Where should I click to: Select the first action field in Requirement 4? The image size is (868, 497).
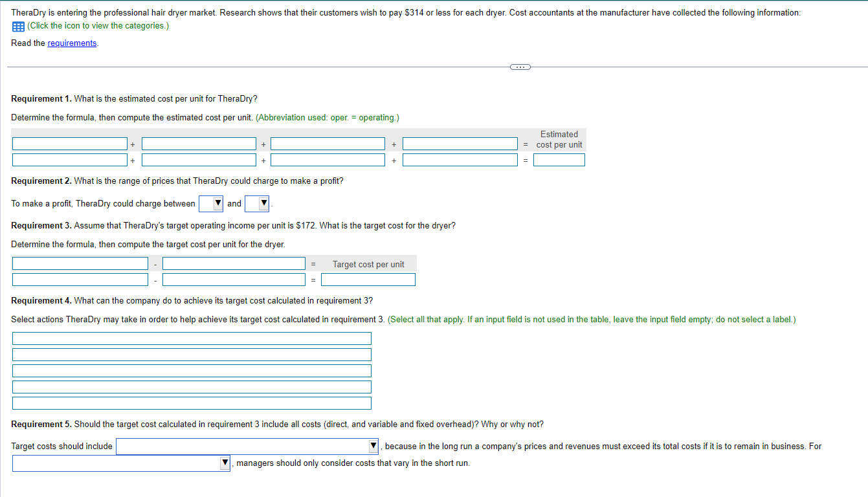coord(192,338)
